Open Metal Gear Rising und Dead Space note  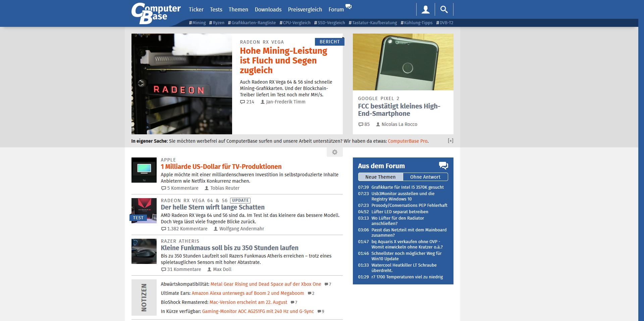[266, 284]
